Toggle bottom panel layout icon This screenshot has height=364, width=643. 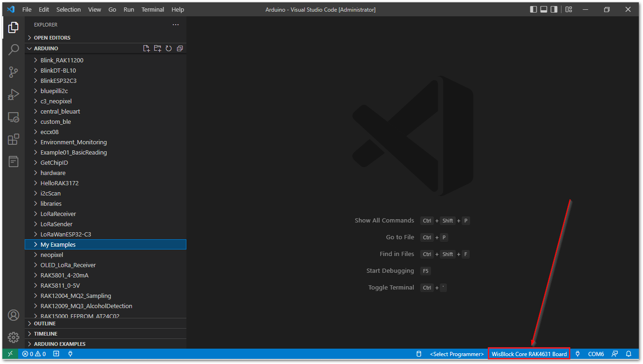pyautogui.click(x=544, y=9)
